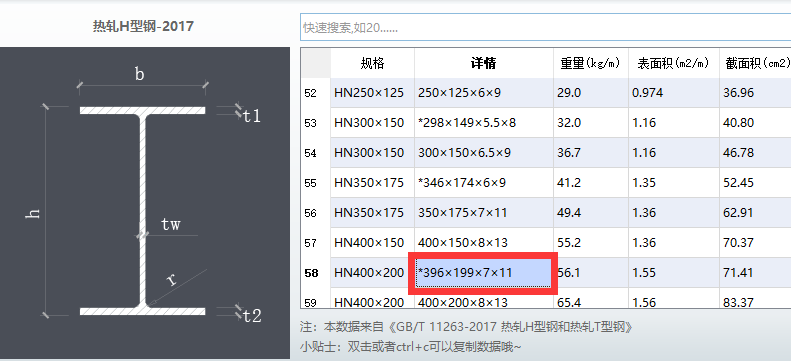791x361 pixels.
Task: Select detail cell 300×150×6.5×9
Action: 484,153
